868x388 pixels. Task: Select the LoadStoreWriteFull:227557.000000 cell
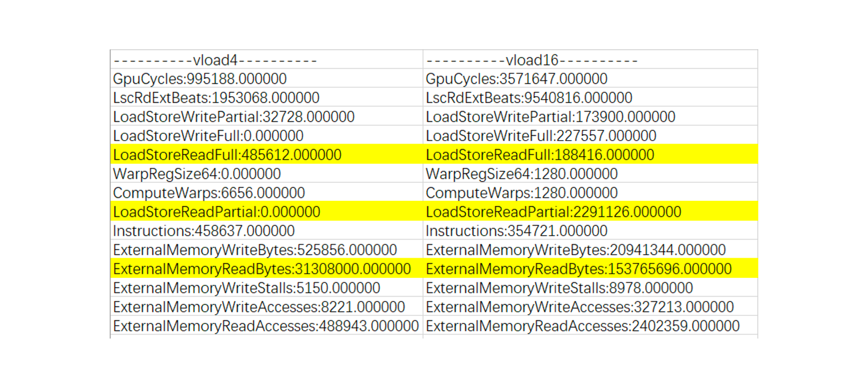(x=590, y=136)
